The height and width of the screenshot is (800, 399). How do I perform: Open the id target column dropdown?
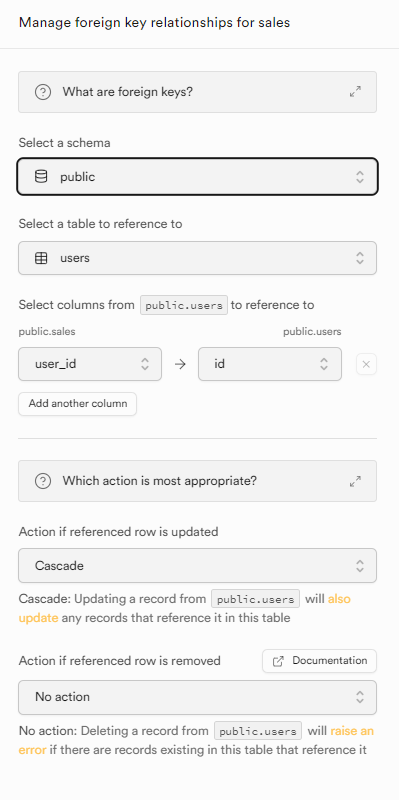(x=270, y=364)
